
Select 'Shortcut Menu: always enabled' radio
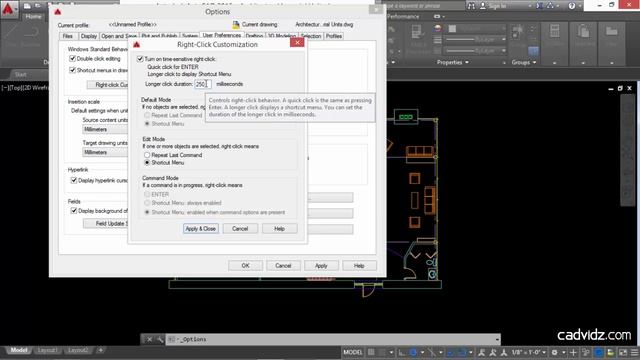point(147,203)
